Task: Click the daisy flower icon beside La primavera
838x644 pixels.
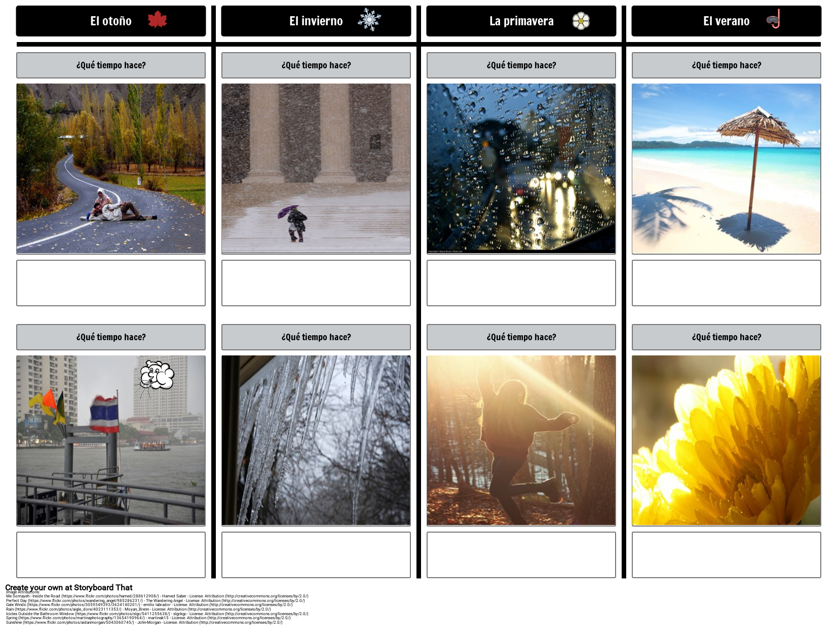Action: click(x=581, y=21)
